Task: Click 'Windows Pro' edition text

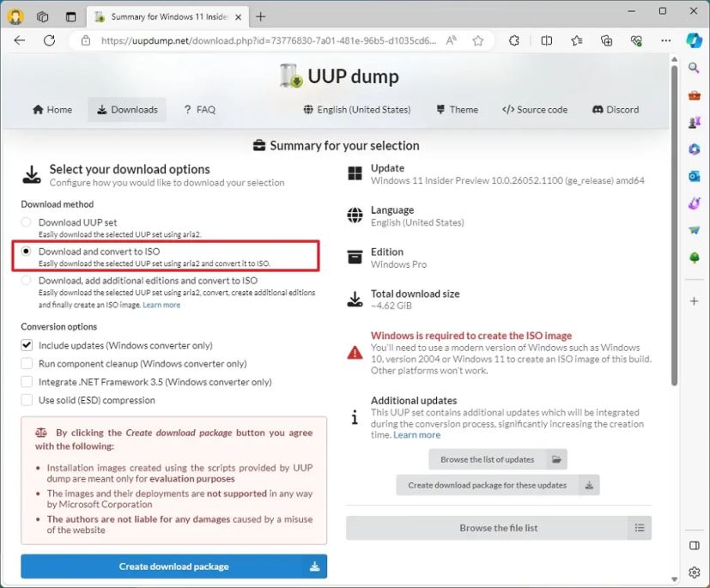Action: click(398, 264)
